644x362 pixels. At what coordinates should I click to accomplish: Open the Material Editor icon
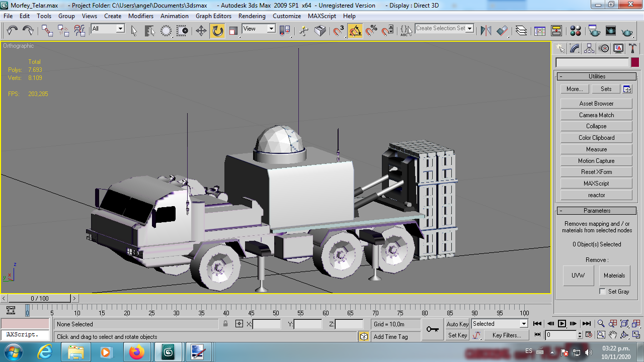576,31
